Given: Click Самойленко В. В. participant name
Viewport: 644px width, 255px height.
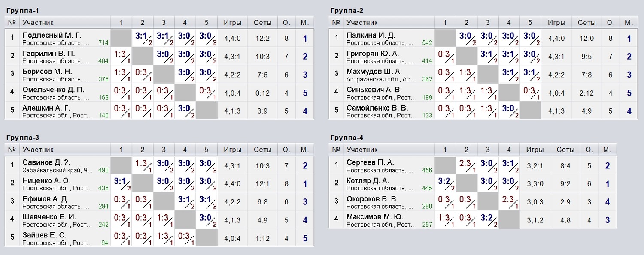Looking at the screenshot, I should tap(377, 108).
